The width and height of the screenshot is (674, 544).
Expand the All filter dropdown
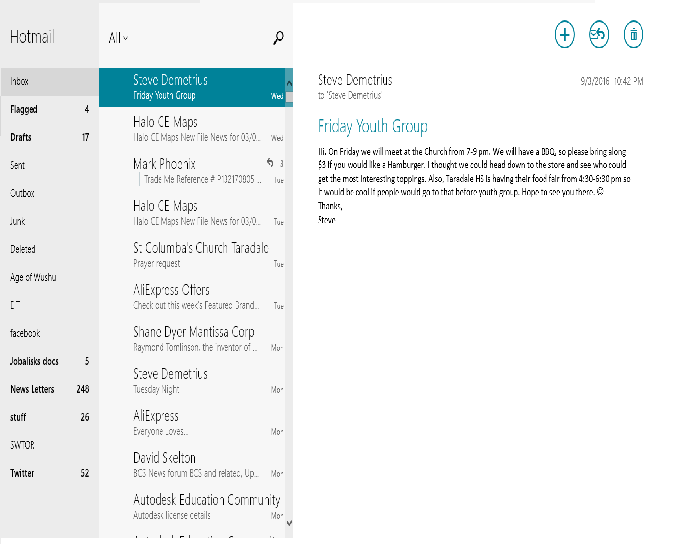tap(118, 38)
